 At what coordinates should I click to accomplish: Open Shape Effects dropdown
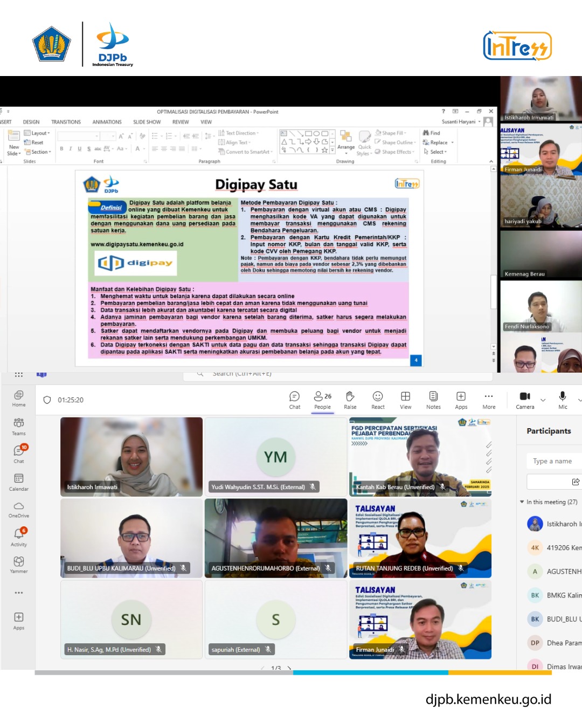click(395, 152)
